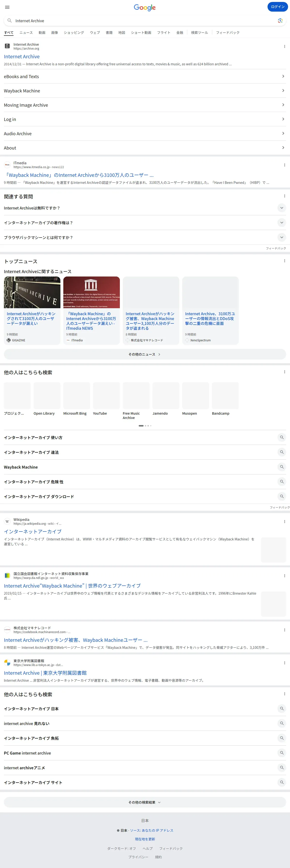Open more options for 東京大学附属図書館 result
Image resolution: width=290 pixels, height=868 pixels.
pos(284,663)
